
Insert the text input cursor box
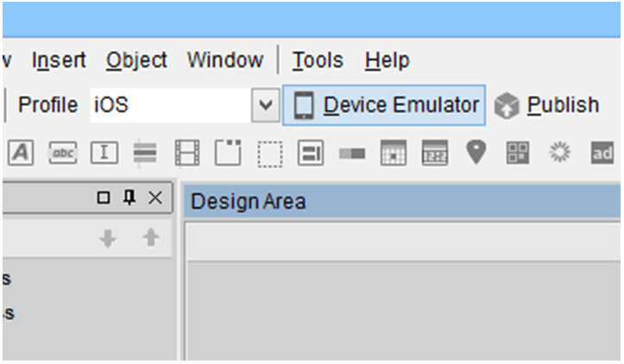104,153
